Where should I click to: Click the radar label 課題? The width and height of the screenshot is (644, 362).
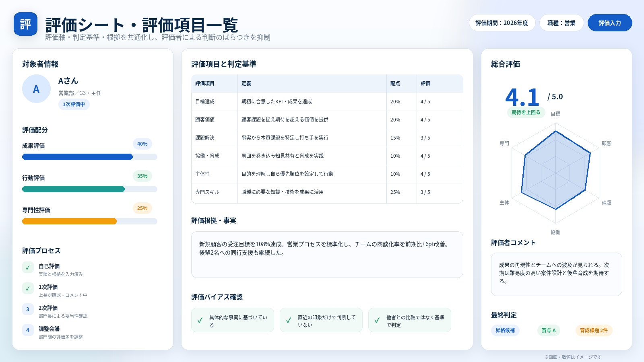607,203
